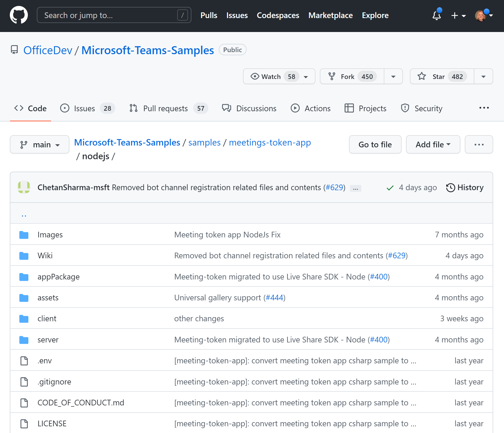Click the search input field
Image resolution: width=504 pixels, height=433 pixels.
[x=114, y=15]
